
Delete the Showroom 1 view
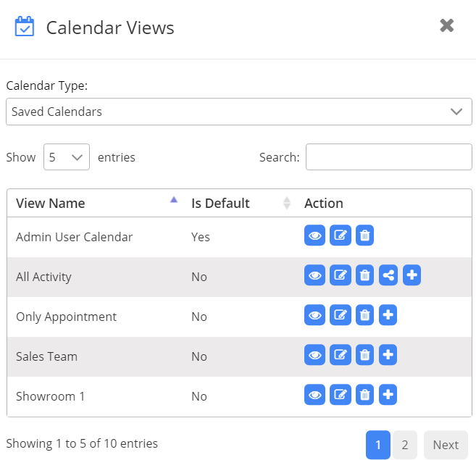365,395
